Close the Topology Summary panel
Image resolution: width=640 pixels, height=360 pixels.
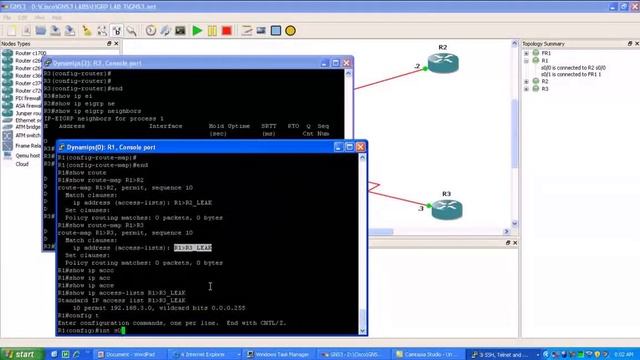637,43
